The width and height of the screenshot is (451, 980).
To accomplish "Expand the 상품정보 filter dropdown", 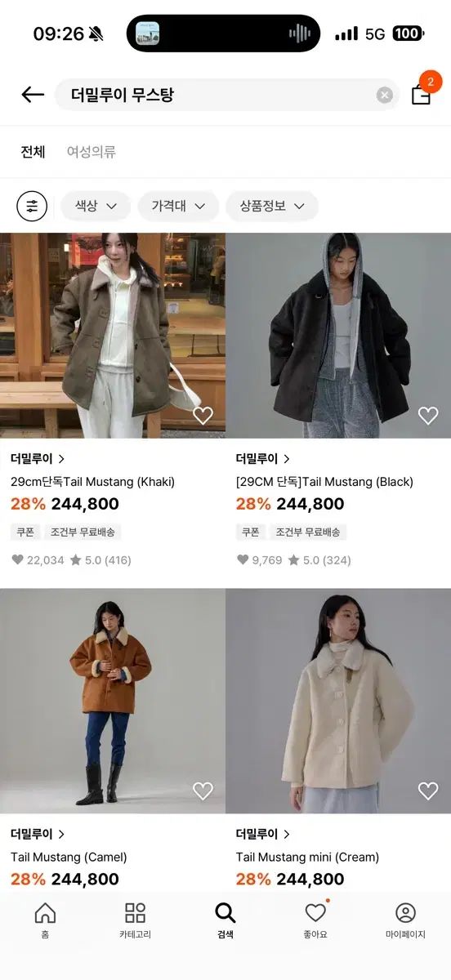I will (x=272, y=206).
